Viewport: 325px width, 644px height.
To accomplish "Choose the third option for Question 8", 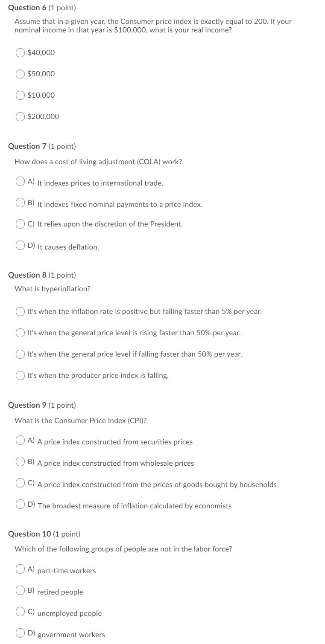I will click(x=20, y=354).
